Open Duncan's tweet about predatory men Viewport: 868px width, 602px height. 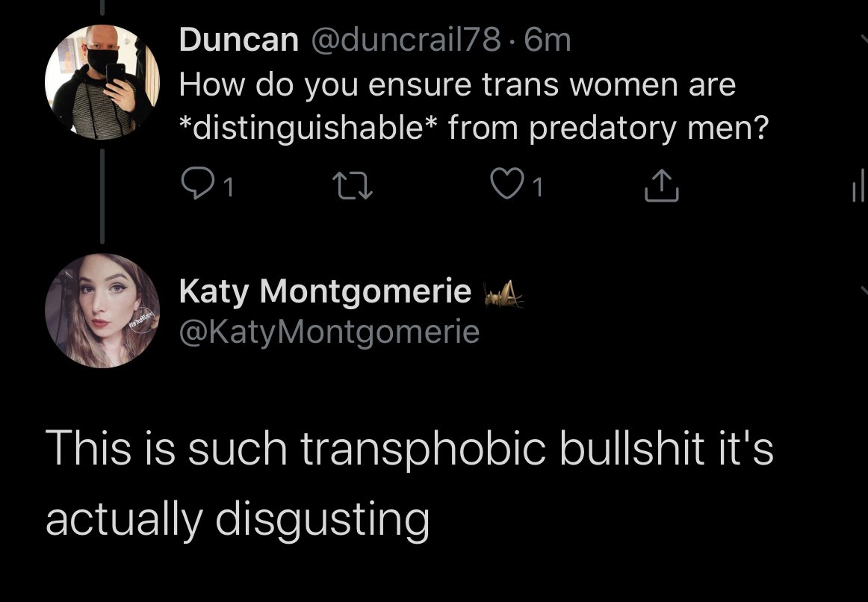click(x=474, y=106)
